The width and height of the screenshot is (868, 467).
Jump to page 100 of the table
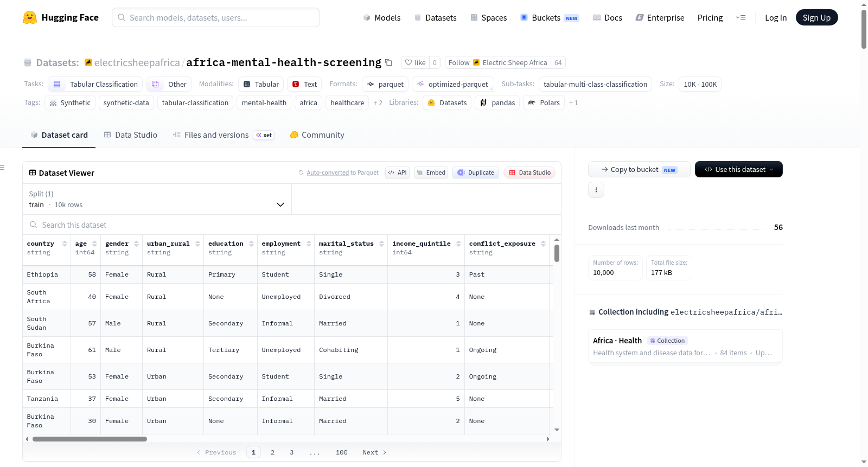pyautogui.click(x=341, y=452)
